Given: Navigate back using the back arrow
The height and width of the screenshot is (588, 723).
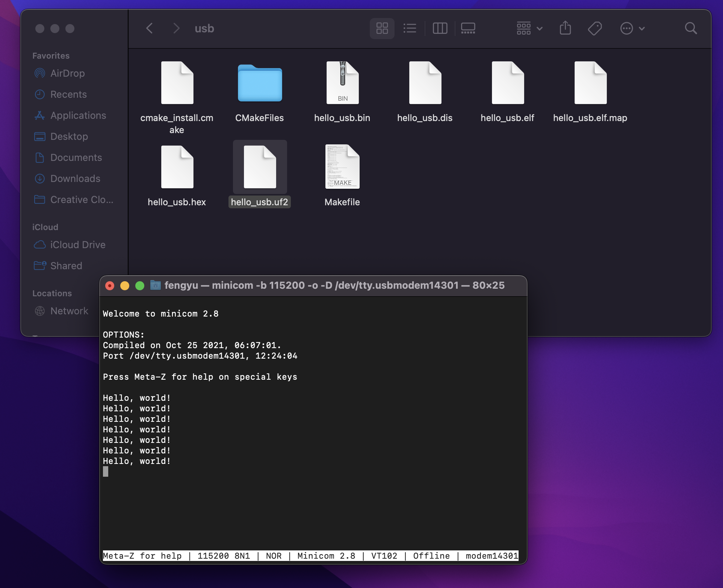Looking at the screenshot, I should 149,28.
